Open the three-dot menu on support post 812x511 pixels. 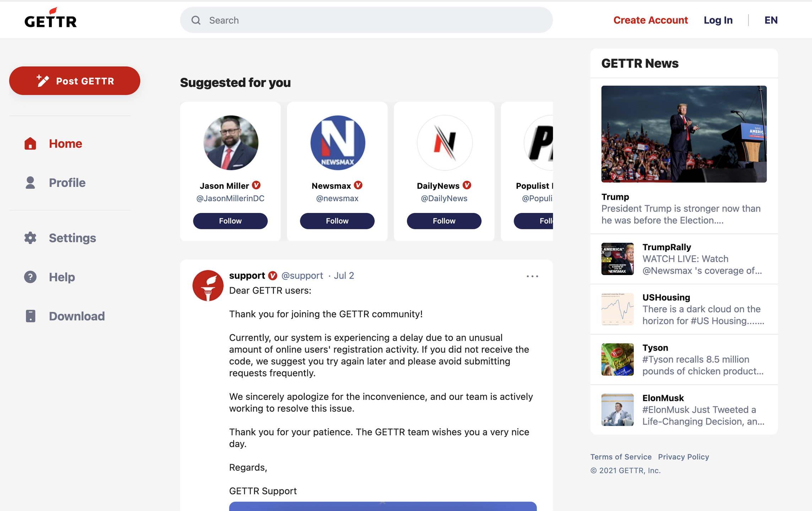pos(532,276)
